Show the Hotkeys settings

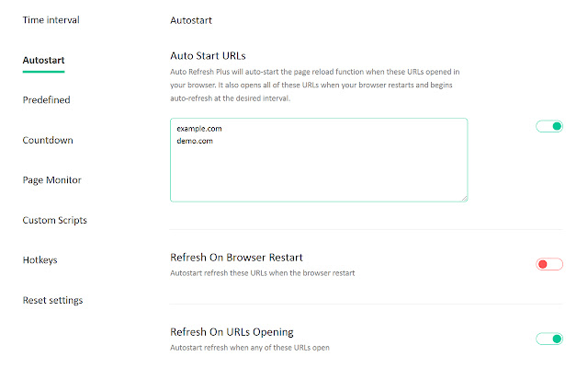pyautogui.click(x=40, y=260)
